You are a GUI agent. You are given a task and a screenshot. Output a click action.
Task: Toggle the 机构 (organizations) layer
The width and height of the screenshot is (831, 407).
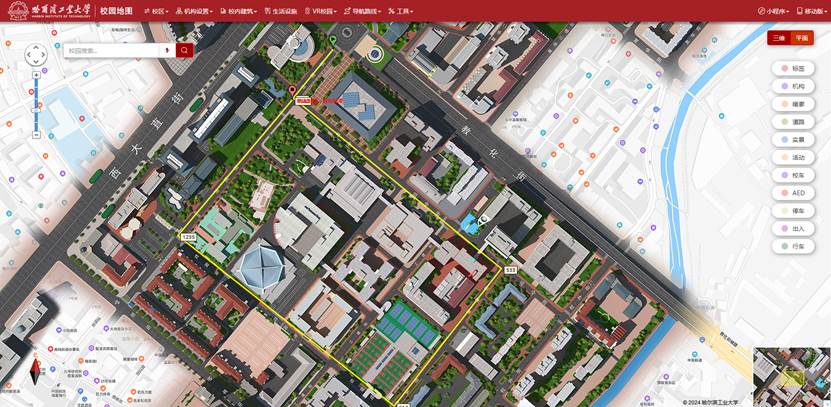coord(793,86)
